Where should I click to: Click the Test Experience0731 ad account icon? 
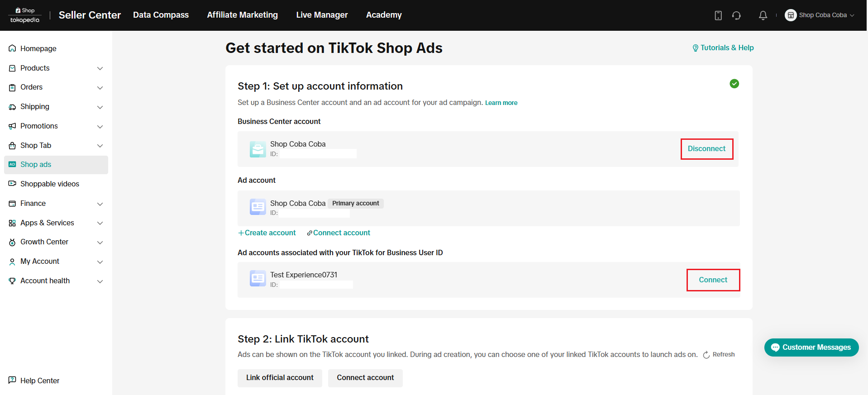tap(258, 279)
